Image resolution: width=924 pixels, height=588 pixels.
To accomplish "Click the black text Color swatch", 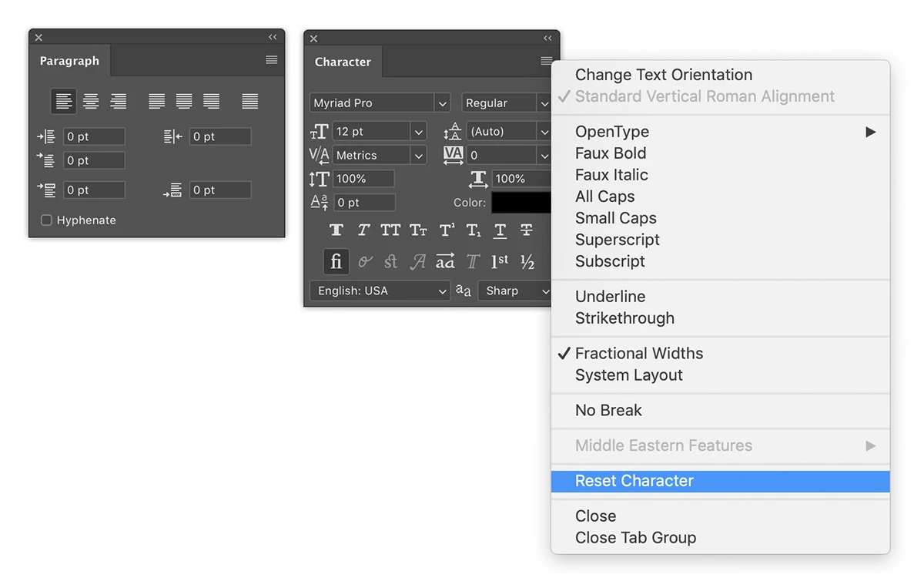I will [521, 203].
